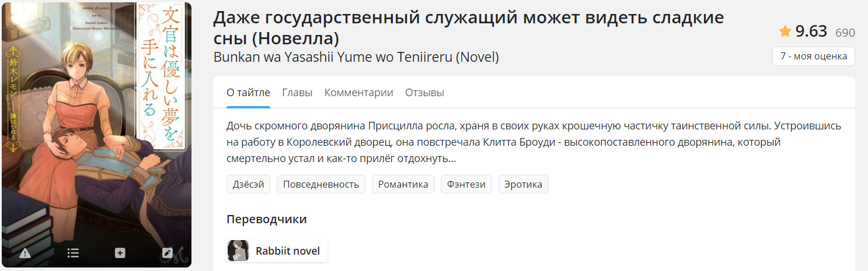The height and width of the screenshot is (271, 868).
Task: Open the Rabbiit novel translator link
Action: click(288, 251)
